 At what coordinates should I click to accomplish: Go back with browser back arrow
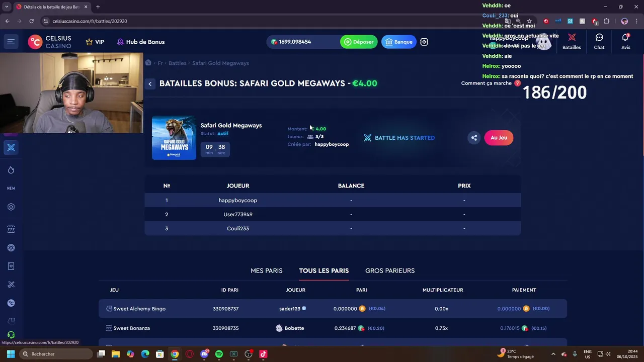click(x=7, y=21)
